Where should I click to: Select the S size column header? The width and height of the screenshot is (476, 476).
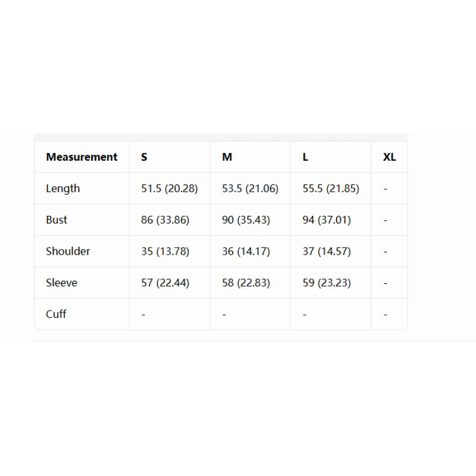point(144,157)
